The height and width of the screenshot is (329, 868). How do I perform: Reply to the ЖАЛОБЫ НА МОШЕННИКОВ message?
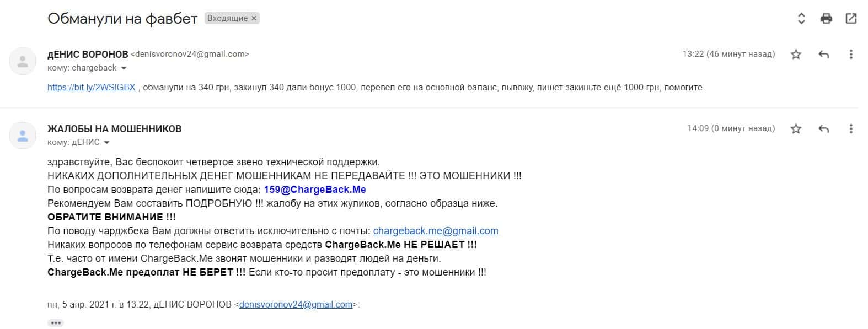[x=824, y=128]
